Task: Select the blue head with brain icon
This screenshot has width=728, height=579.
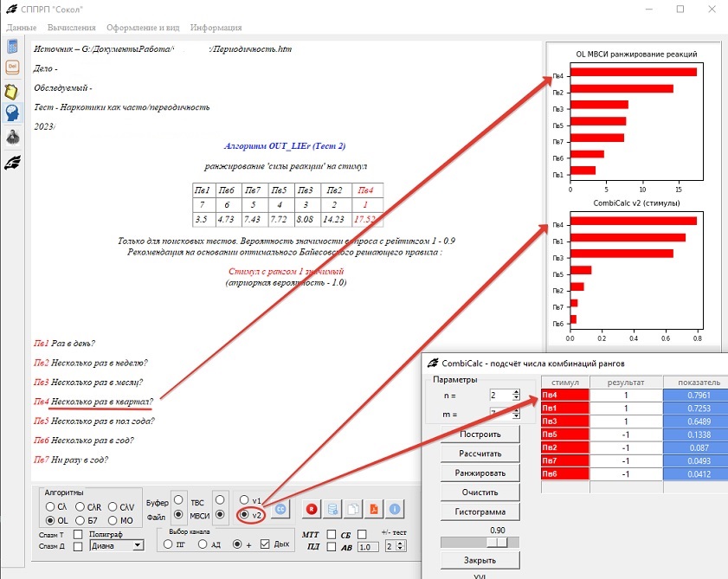Action: tap(12, 113)
